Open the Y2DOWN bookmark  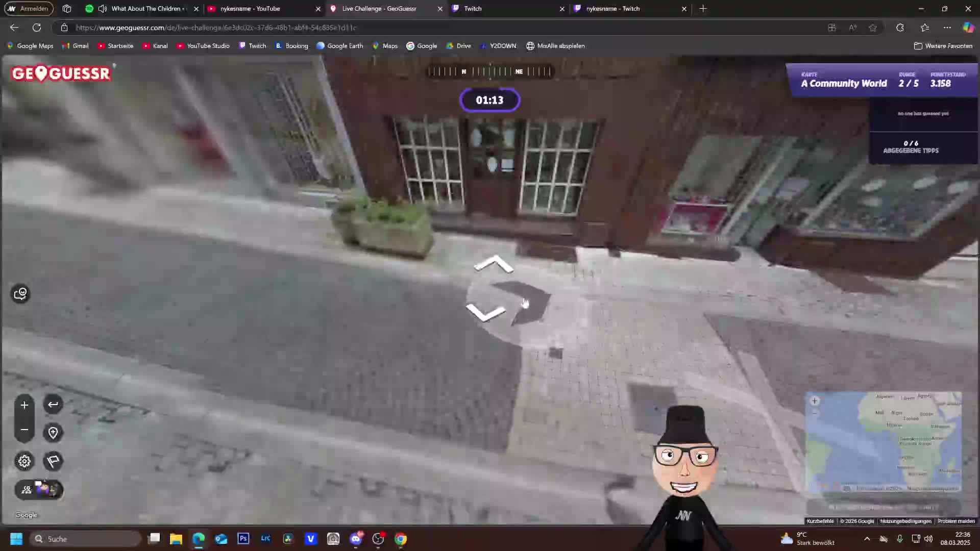pos(498,46)
